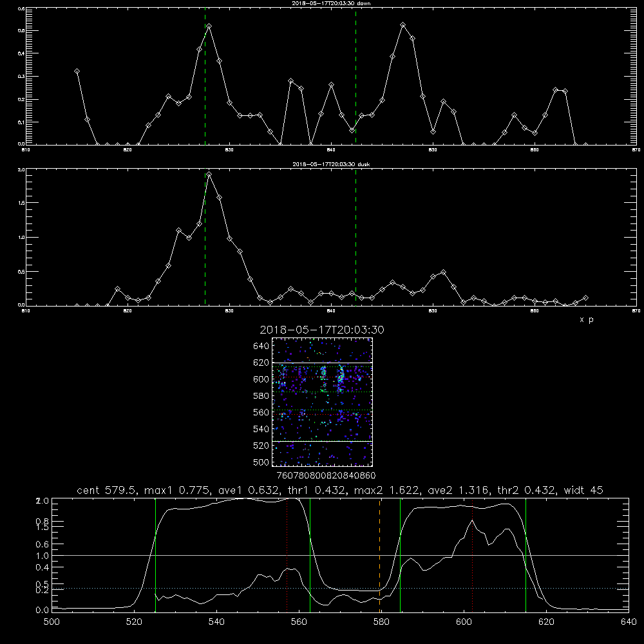The image size is (644, 644).
Task: Select the tallest peak marker in the dusk plot
Action: [x=209, y=174]
